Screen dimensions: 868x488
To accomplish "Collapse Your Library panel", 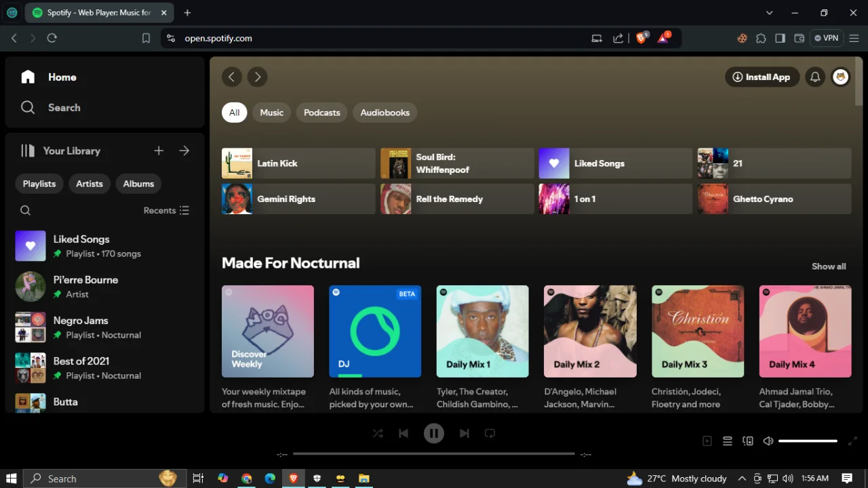I will coord(61,151).
